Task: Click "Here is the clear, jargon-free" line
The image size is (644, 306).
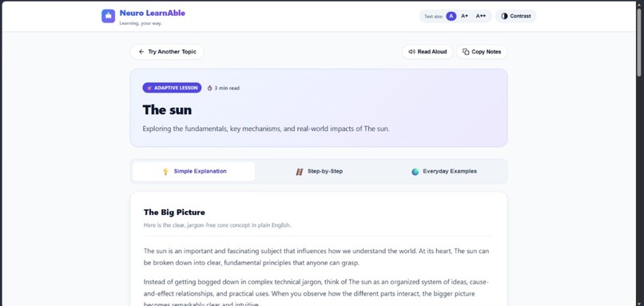Action: click(x=217, y=225)
